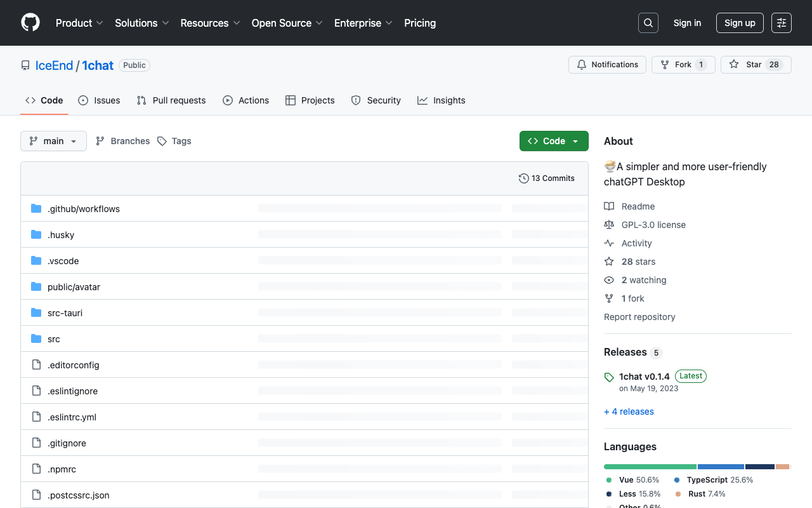Click the bell icon in Notifications
The width and height of the screenshot is (812, 508).
pyautogui.click(x=582, y=65)
